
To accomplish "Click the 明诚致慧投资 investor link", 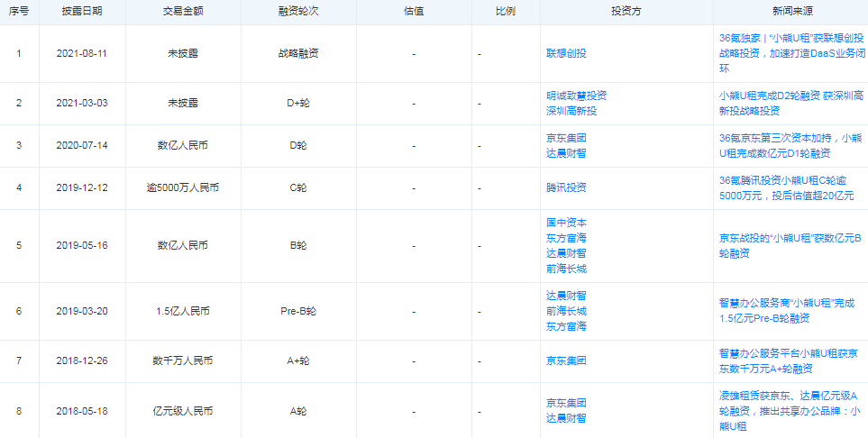I will (576, 96).
